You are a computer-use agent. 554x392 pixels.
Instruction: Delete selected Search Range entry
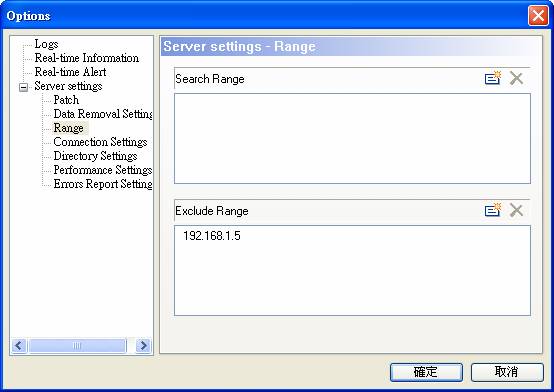click(x=516, y=78)
